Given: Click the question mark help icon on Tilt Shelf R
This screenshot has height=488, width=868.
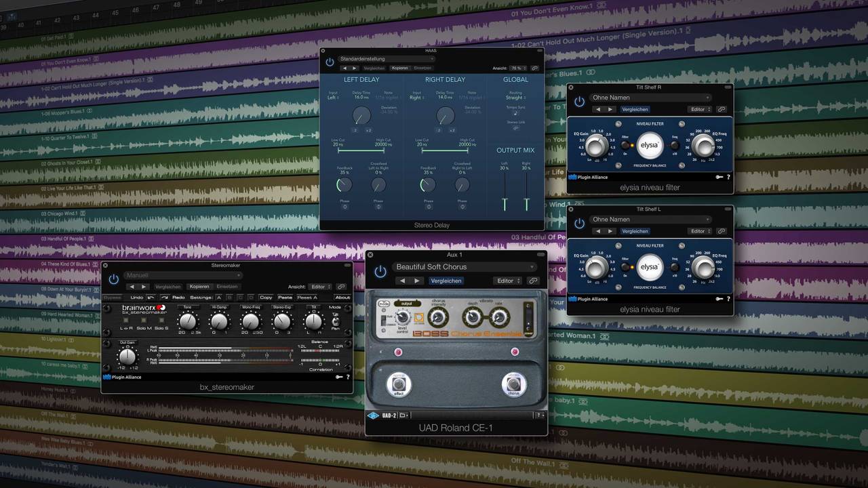Looking at the screenshot, I should [x=728, y=177].
